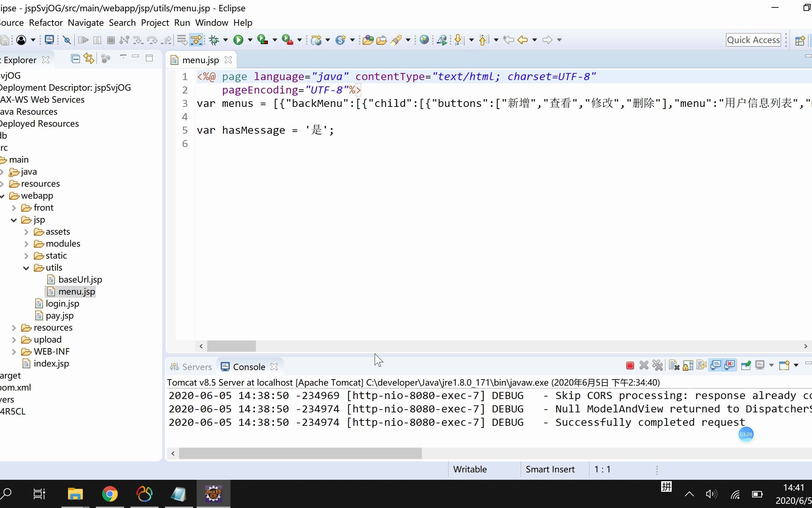Click the Debug launch icon
The width and height of the screenshot is (812, 508).
point(213,39)
